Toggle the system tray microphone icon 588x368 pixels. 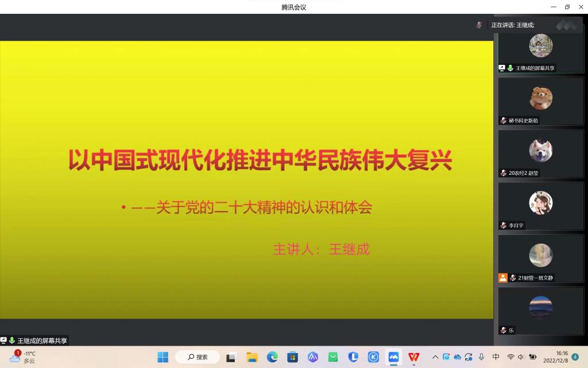481,357
